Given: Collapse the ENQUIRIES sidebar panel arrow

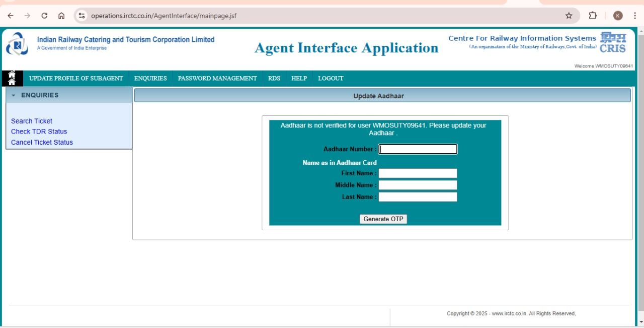Looking at the screenshot, I should tap(14, 95).
